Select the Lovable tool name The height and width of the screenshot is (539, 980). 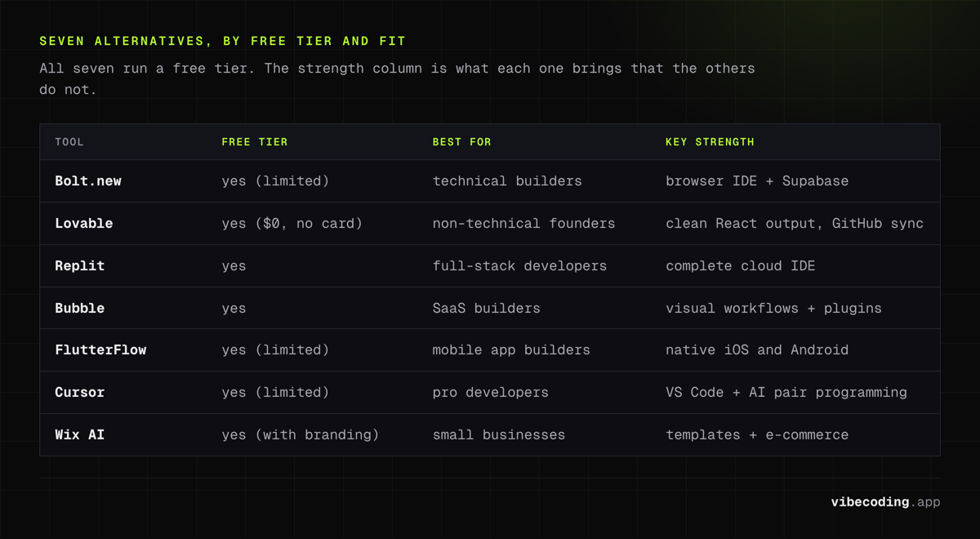coord(84,224)
